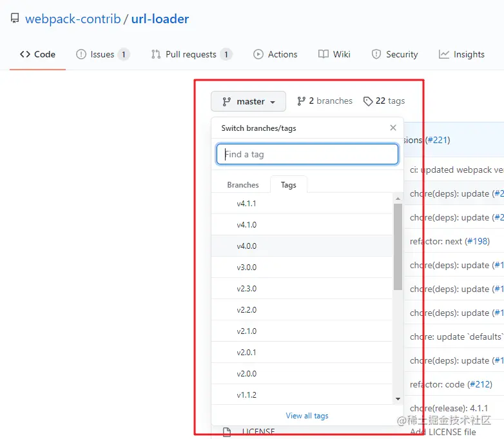504x439 pixels.
Task: Focus the Find a tag field
Action: (307, 154)
